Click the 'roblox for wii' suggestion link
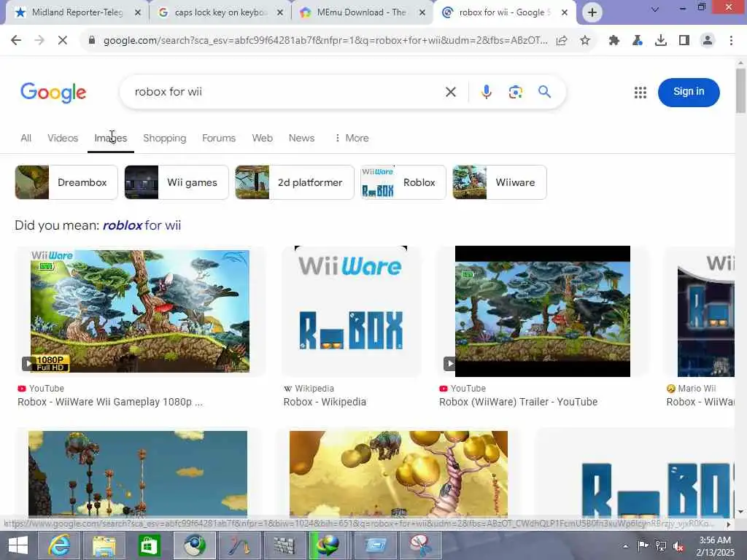 (142, 225)
